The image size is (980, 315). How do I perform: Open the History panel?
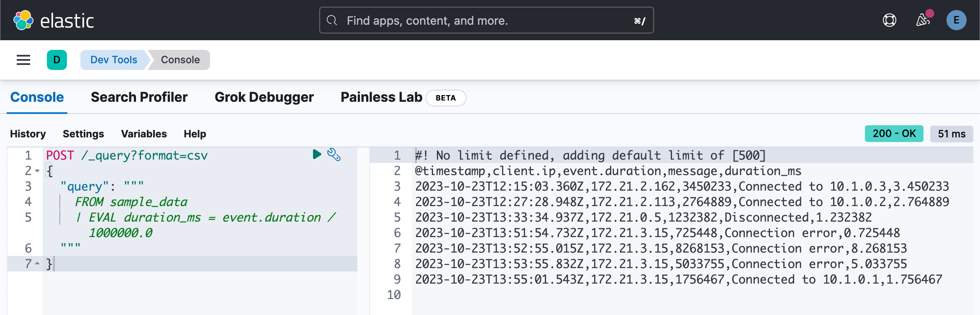pos(28,134)
